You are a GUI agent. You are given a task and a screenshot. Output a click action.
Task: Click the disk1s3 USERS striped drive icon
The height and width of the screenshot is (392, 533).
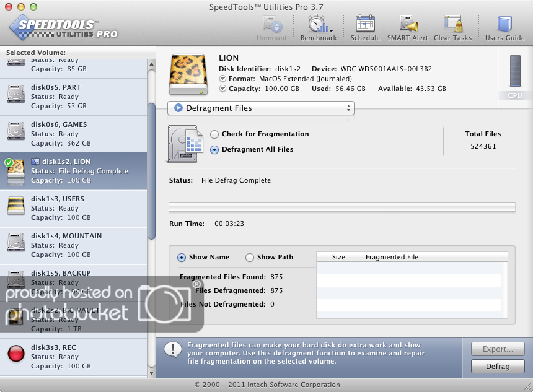15,205
